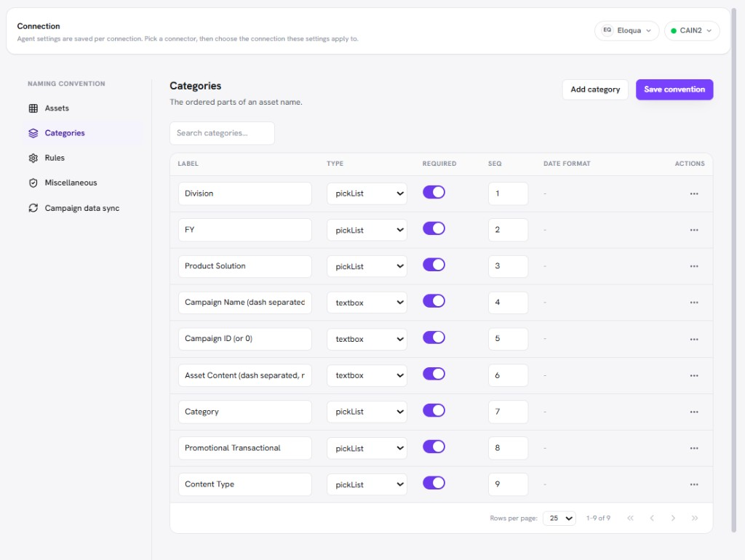Go to last page of categories
The image size is (745, 560).
pos(695,519)
